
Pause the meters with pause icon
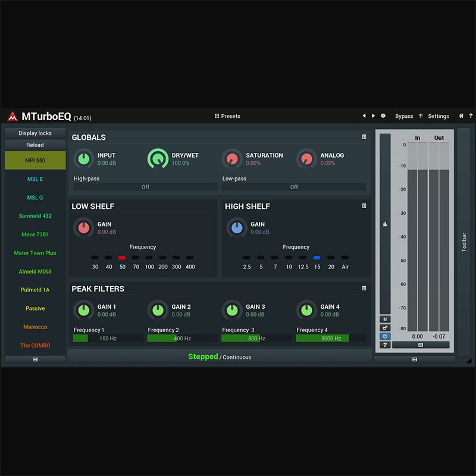(385, 319)
